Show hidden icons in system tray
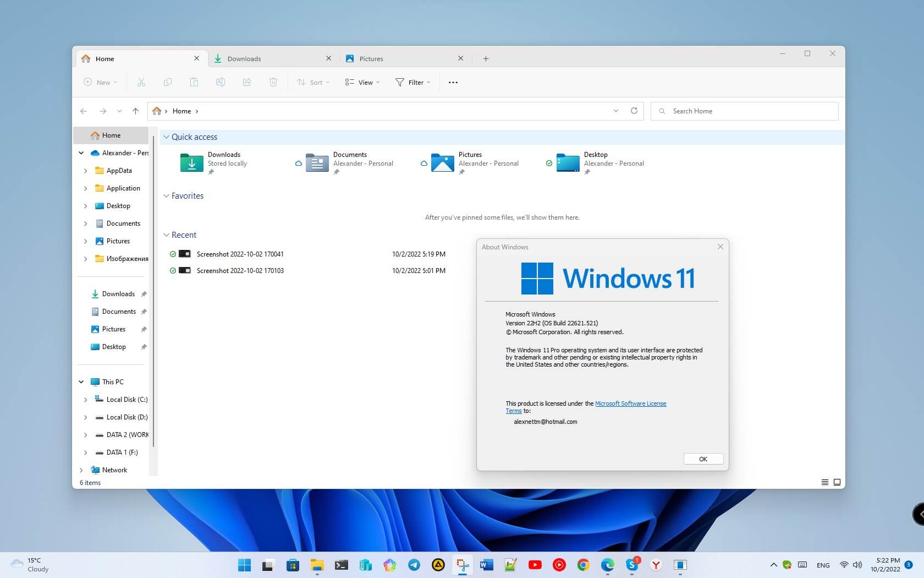Image resolution: width=924 pixels, height=578 pixels. point(773,565)
